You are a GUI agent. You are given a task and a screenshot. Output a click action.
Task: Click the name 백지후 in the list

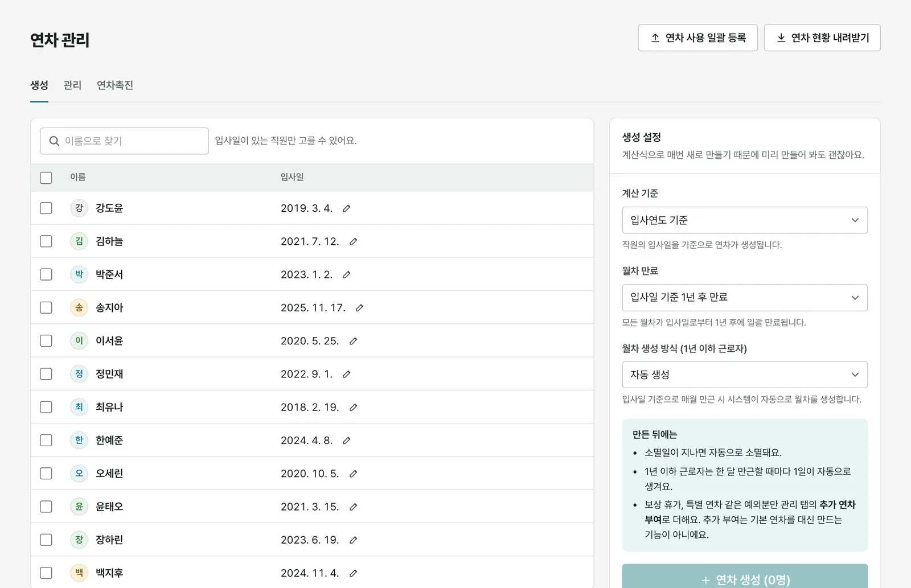[109, 573]
